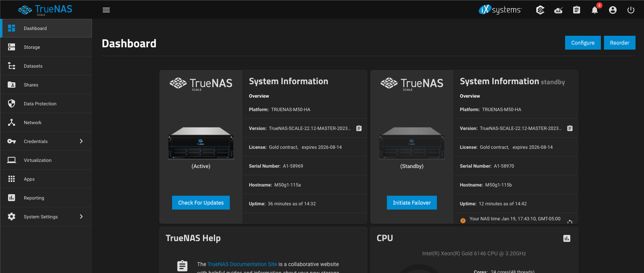The width and height of the screenshot is (644, 273).
Task: Navigate to Data Protection
Action: [x=40, y=104]
